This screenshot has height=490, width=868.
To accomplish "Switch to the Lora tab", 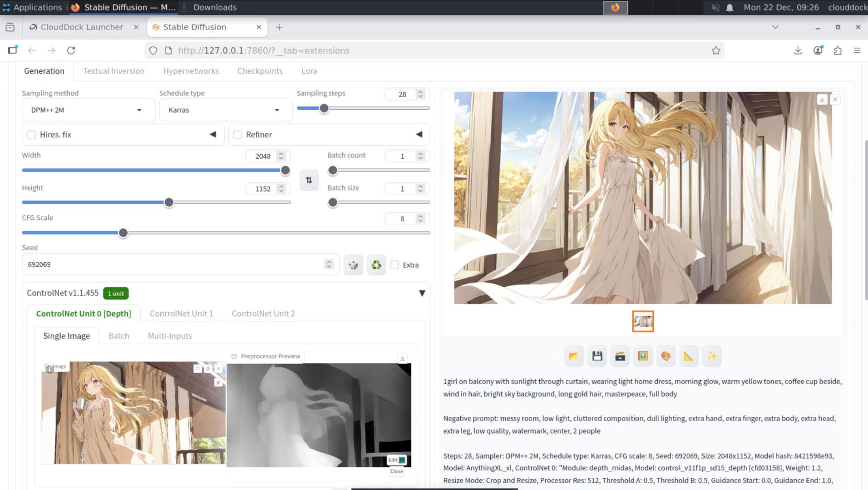I will pos(309,71).
